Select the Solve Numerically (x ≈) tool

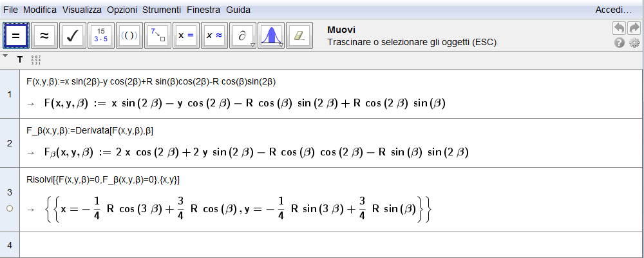point(214,36)
